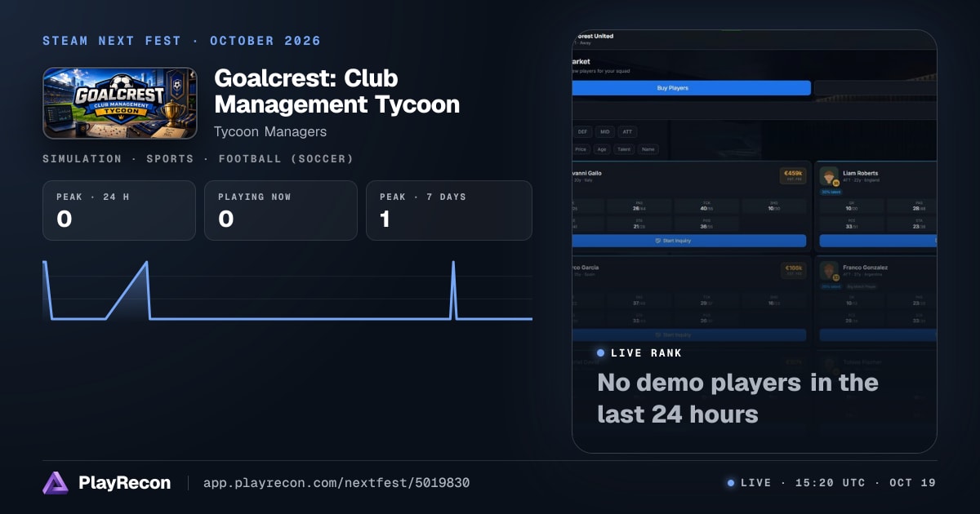Click the LIVE indicator dot in footer
Viewport: 980px width, 514px height.
pyautogui.click(x=731, y=483)
